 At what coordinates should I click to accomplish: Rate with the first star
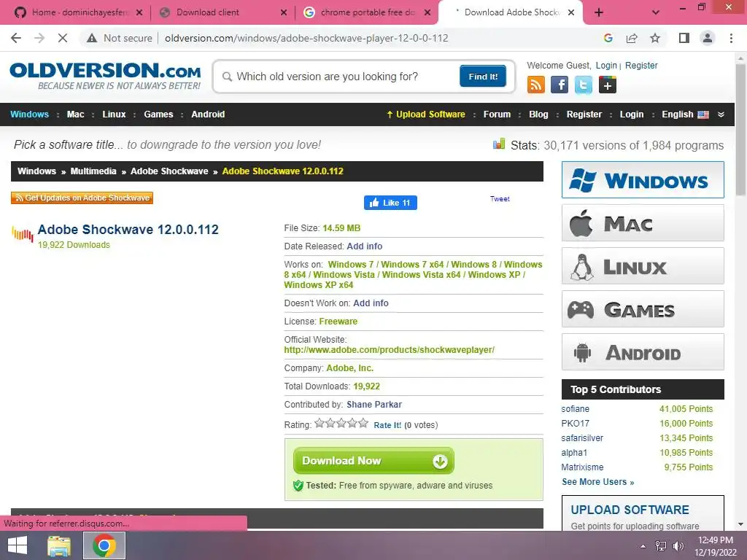[x=320, y=423]
